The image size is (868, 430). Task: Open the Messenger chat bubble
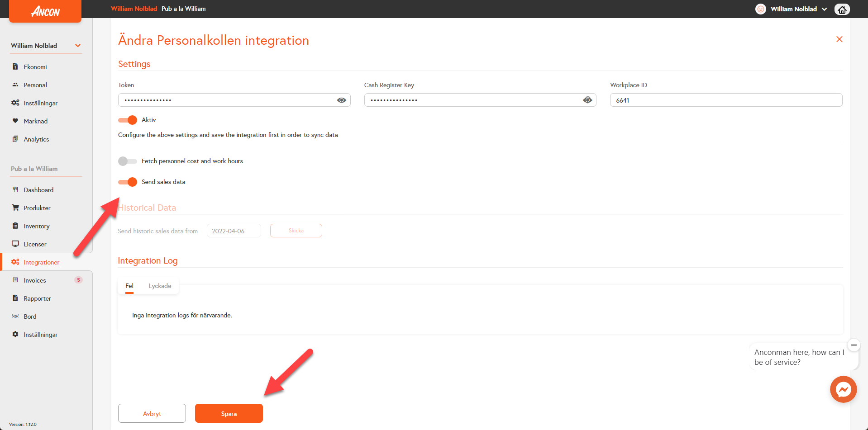pos(844,389)
